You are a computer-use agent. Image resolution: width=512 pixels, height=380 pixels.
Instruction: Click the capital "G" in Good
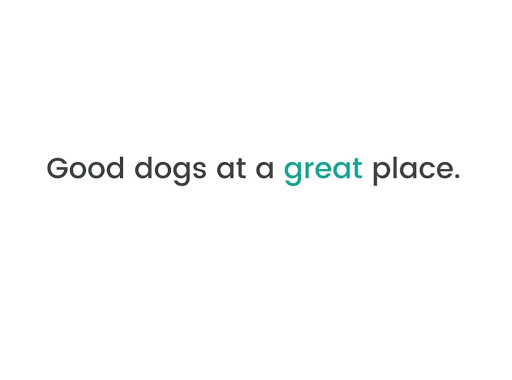pyautogui.click(x=58, y=168)
